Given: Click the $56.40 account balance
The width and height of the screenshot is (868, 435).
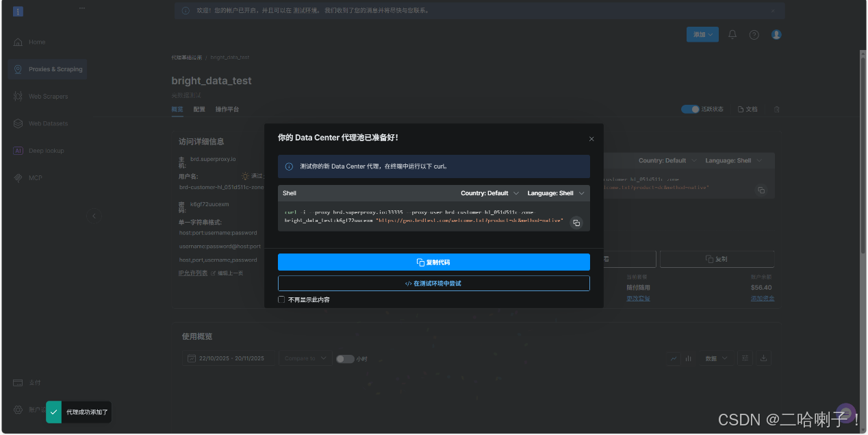Looking at the screenshot, I should point(761,288).
